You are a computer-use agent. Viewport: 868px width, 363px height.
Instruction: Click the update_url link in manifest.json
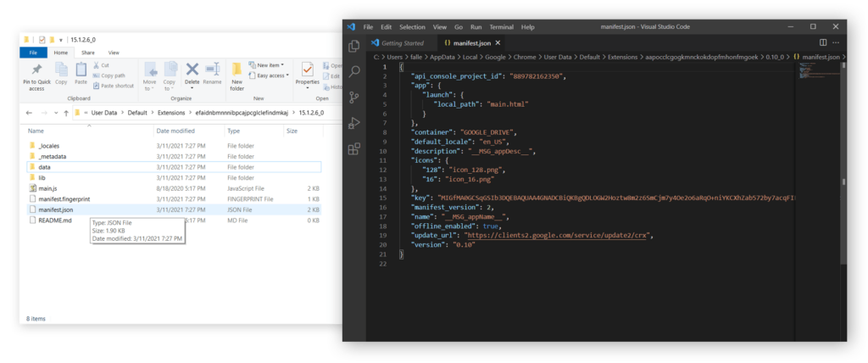point(557,235)
